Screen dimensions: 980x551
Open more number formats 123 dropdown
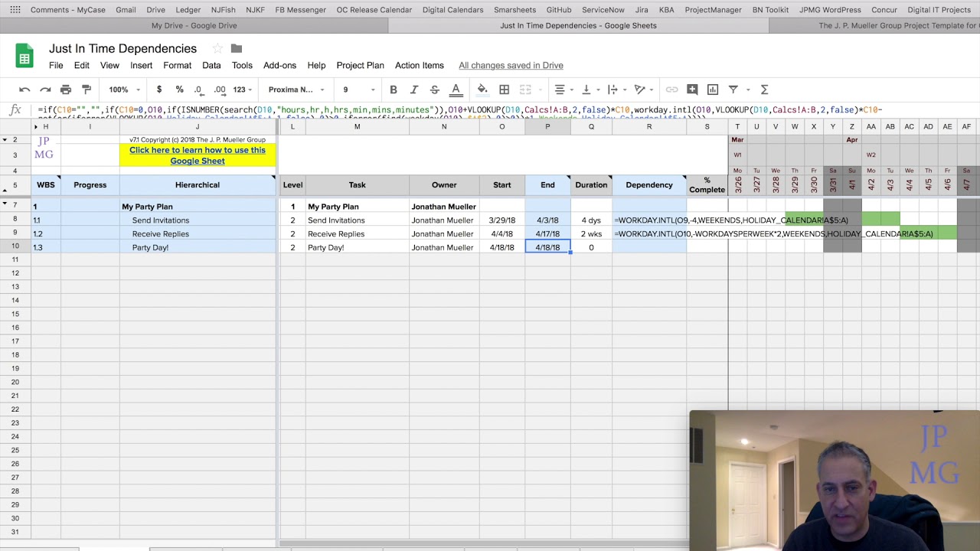point(243,90)
